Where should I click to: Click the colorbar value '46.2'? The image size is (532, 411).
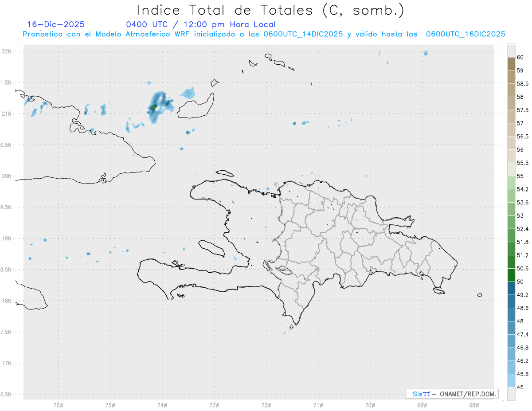[x=522, y=361]
